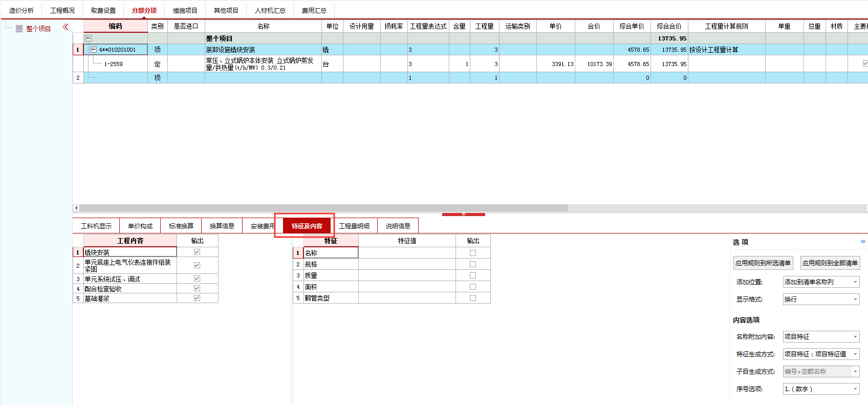The width and height of the screenshot is (868, 405).
Task: Click the 编码 column header
Action: (116, 26)
